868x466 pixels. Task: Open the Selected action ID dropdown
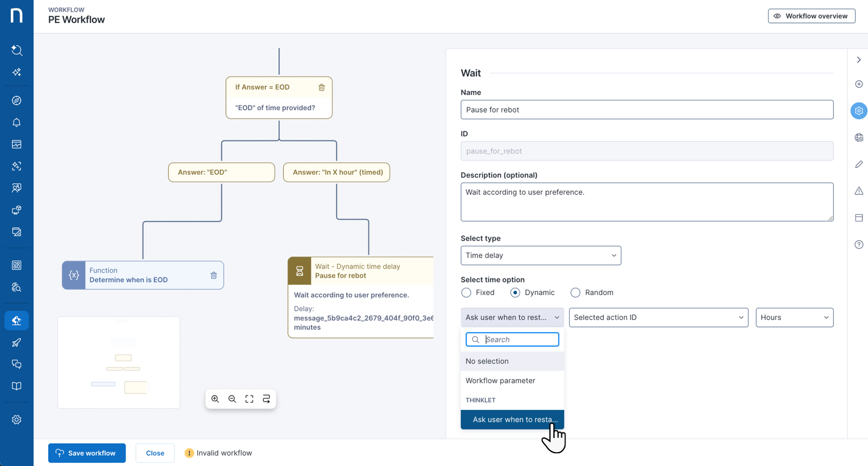tap(658, 318)
